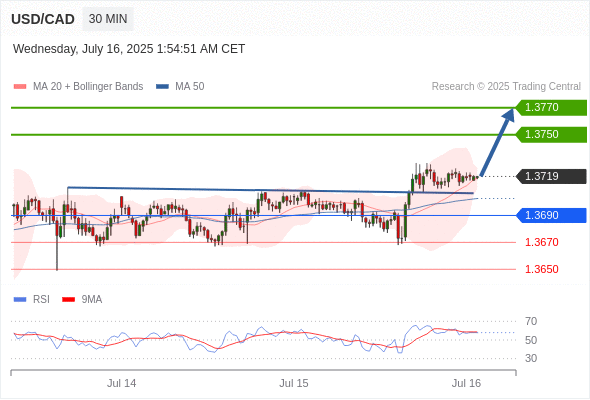This screenshot has width=590, height=400.
Task: Click the USD/CAD pair title
Action: coord(43,19)
